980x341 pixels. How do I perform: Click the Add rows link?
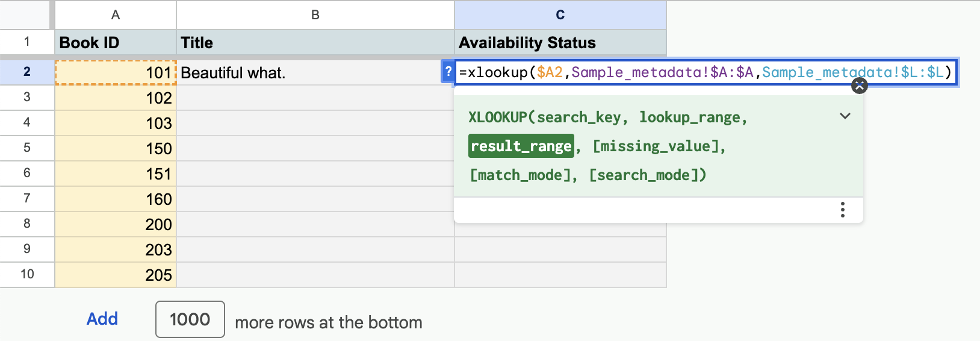pyautogui.click(x=102, y=319)
